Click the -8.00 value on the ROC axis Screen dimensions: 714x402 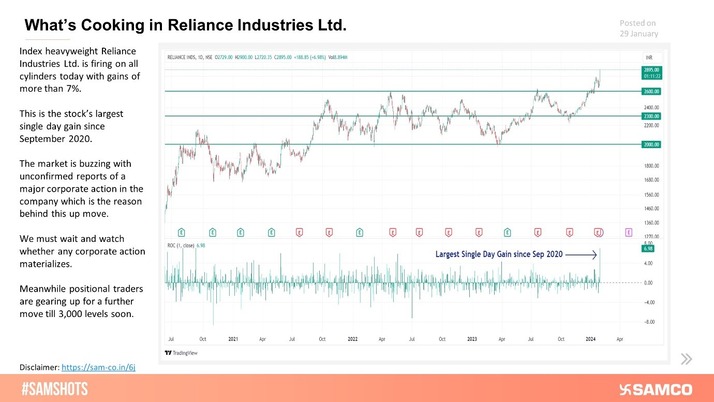(x=649, y=322)
